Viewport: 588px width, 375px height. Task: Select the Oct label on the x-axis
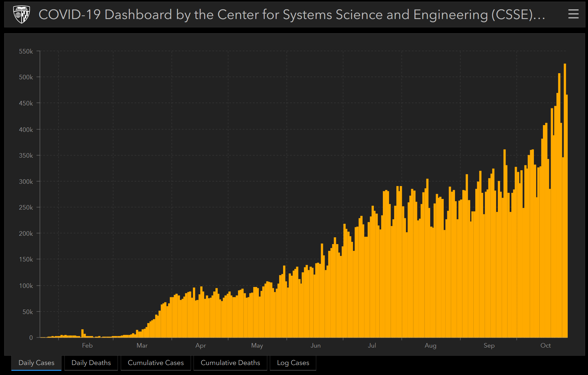(545, 345)
